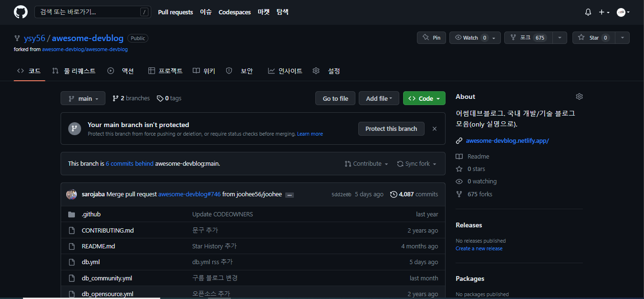Open the README.md file
Image resolution: width=644 pixels, height=299 pixels.
point(98,246)
